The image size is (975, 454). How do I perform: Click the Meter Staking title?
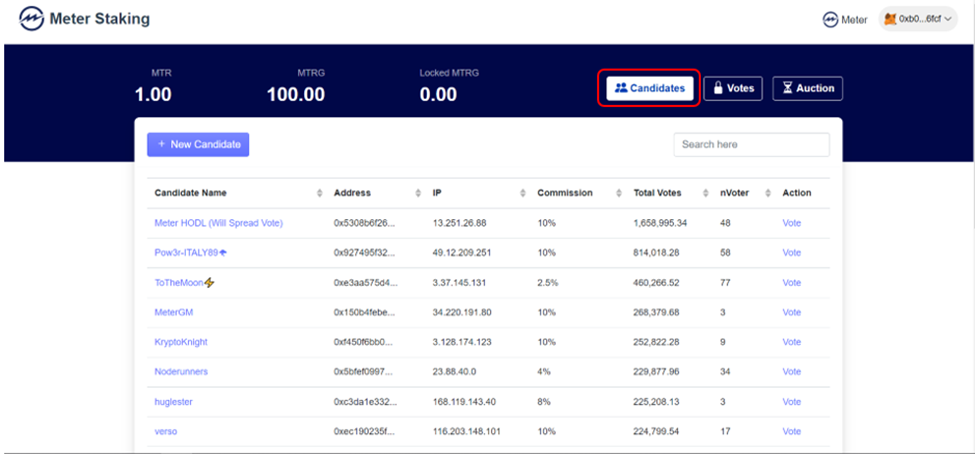pyautogui.click(x=99, y=19)
